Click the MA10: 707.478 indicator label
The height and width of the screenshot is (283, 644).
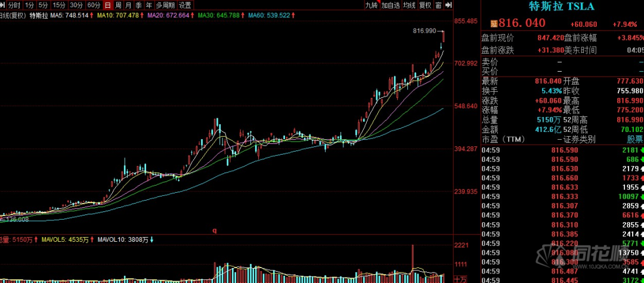pos(120,16)
